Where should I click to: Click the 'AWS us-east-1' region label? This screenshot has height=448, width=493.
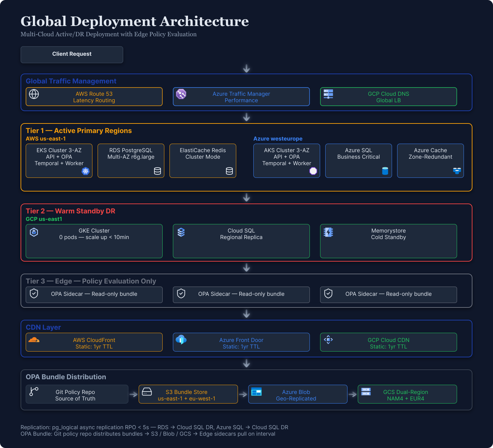tap(46, 139)
